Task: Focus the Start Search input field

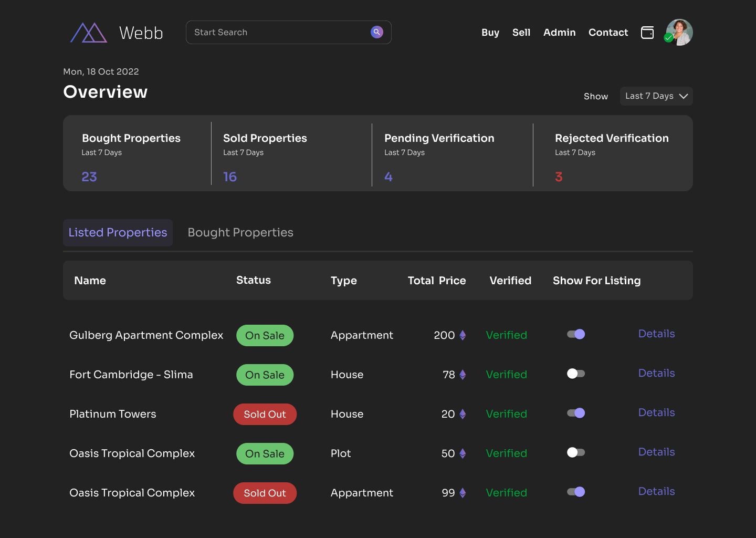Action: [278, 33]
